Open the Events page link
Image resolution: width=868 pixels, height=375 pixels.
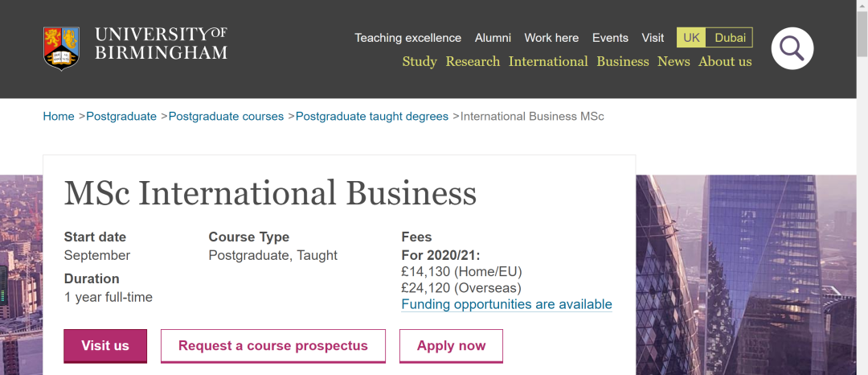point(610,38)
